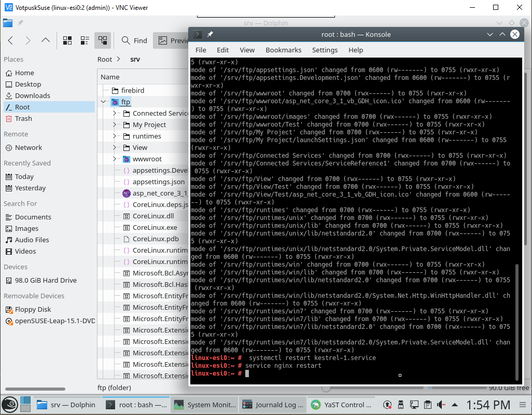This screenshot has height=415, width=532.
Task: Open the Bookmarks menu in Konsole
Action: click(283, 50)
